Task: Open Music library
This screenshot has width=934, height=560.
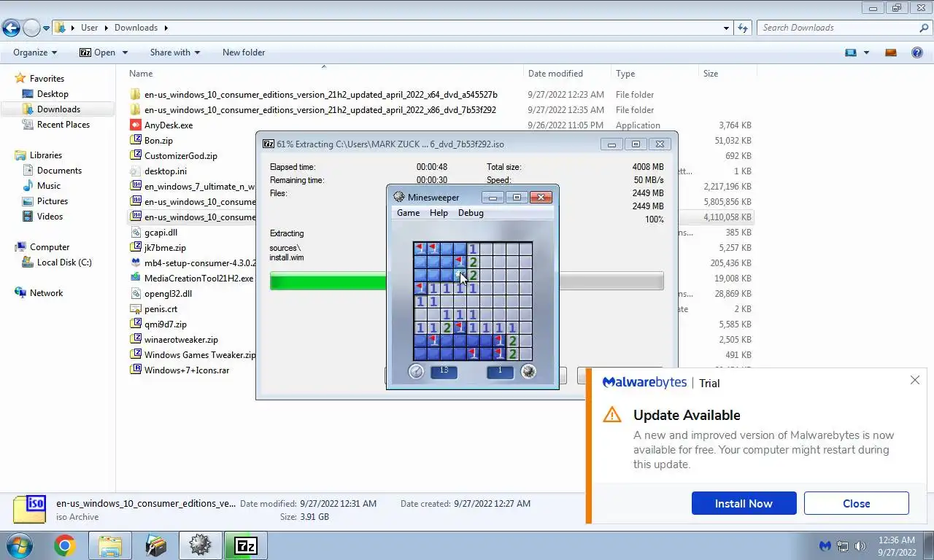Action: click(x=49, y=186)
